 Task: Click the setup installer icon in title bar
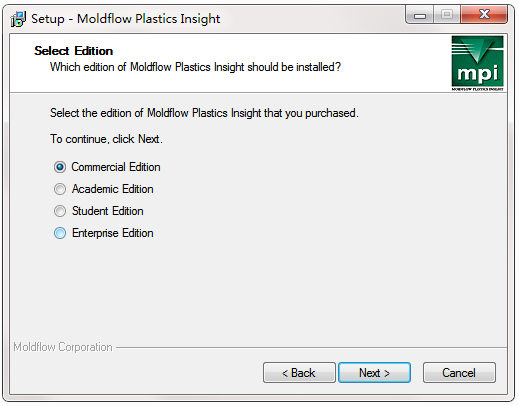click(18, 19)
